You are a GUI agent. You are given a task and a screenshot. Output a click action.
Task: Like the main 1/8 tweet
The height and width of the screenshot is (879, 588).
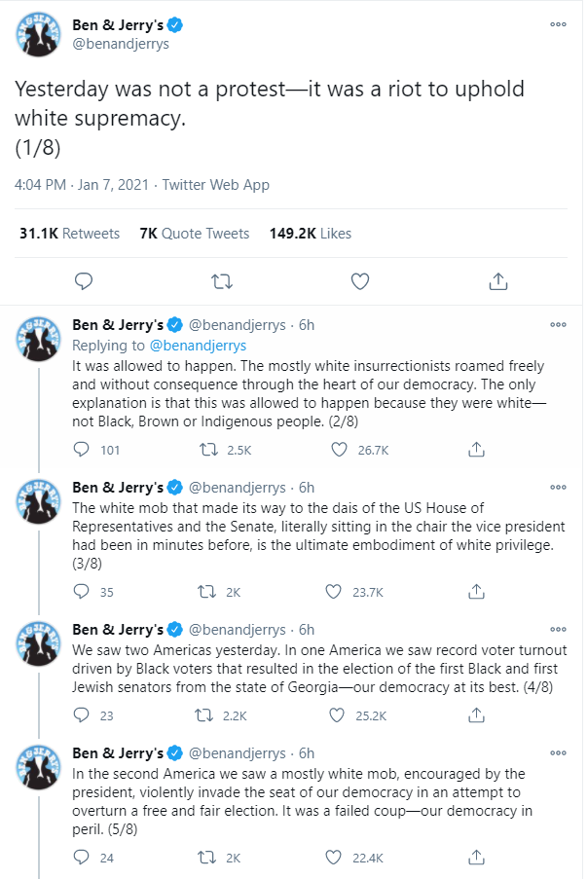click(360, 281)
